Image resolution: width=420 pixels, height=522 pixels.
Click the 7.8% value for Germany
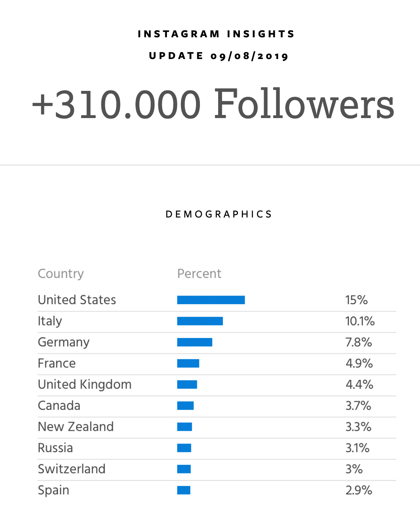click(x=359, y=342)
